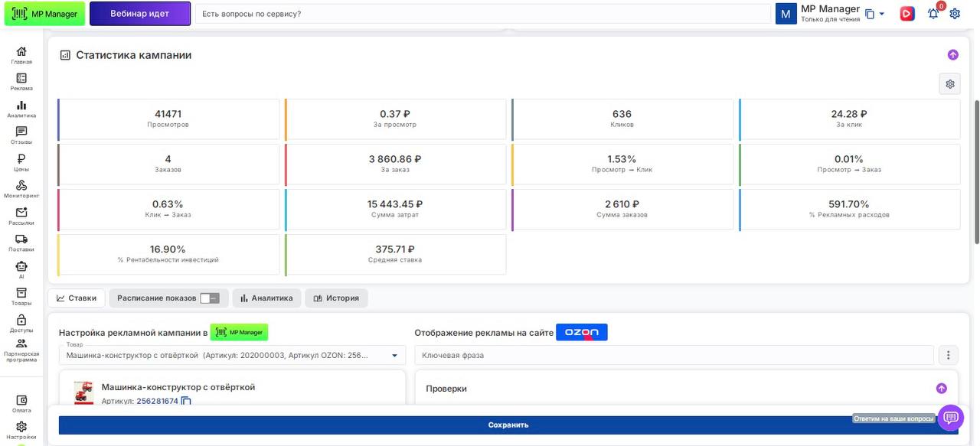Open the red video tutorial icon
The height and width of the screenshot is (446, 980).
pyautogui.click(x=907, y=14)
